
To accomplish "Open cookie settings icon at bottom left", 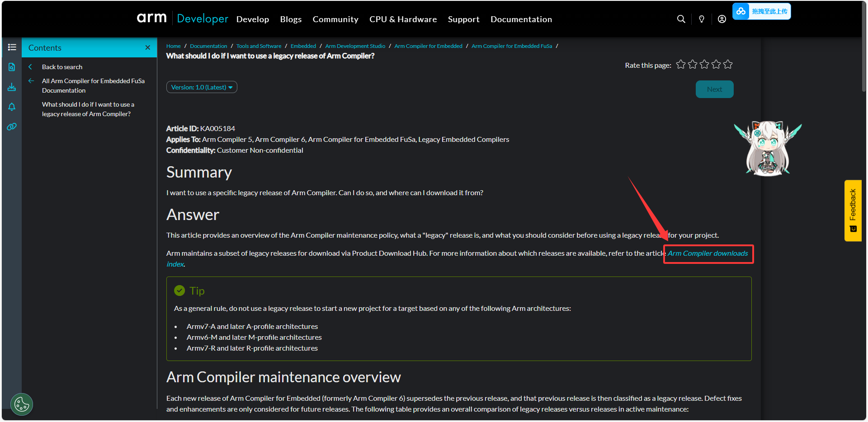I will pos(22,404).
